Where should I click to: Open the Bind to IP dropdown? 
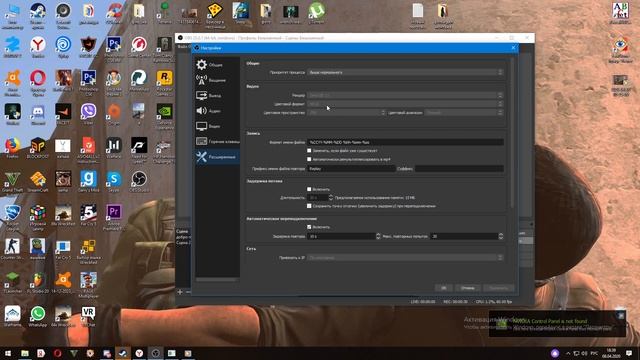point(405,258)
